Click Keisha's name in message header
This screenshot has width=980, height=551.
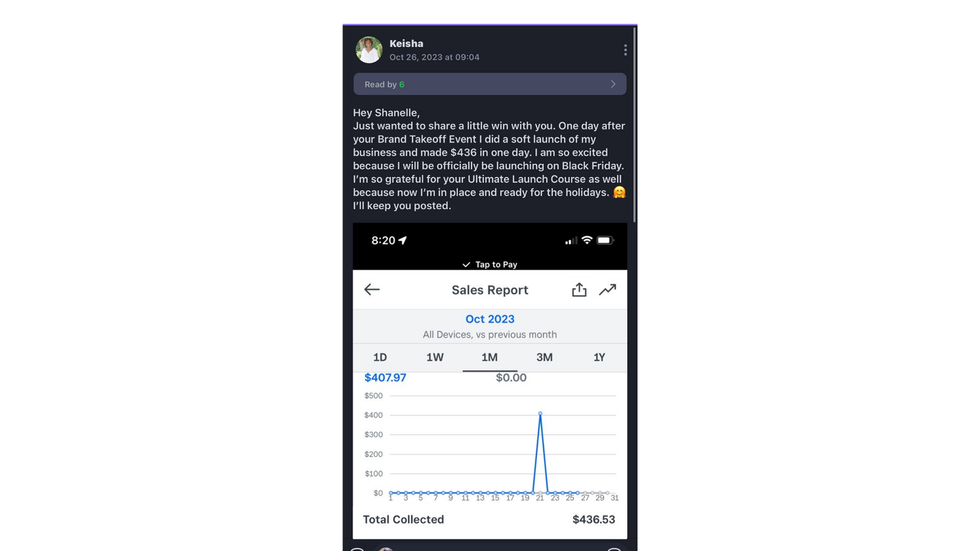406,43
